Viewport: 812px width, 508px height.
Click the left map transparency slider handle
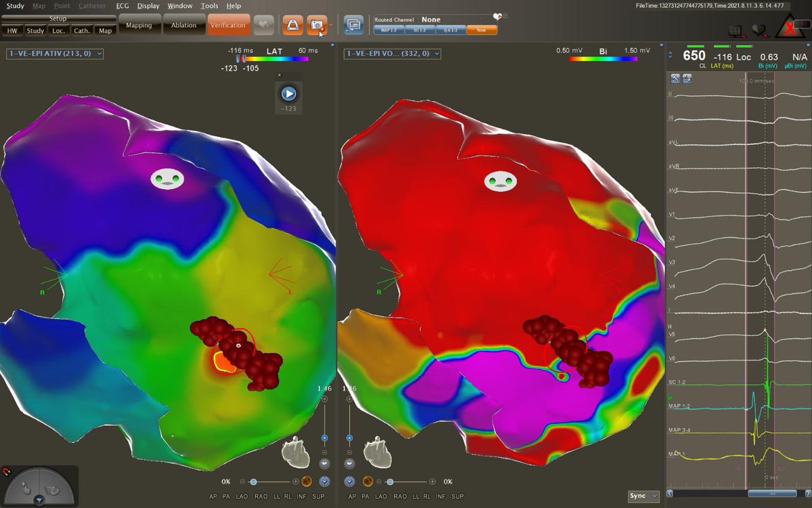click(x=253, y=482)
